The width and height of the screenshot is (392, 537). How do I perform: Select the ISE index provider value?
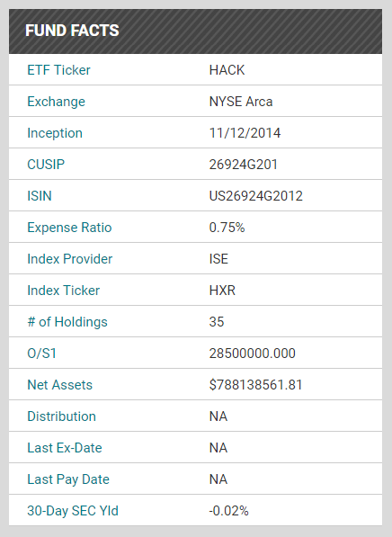tap(218, 259)
